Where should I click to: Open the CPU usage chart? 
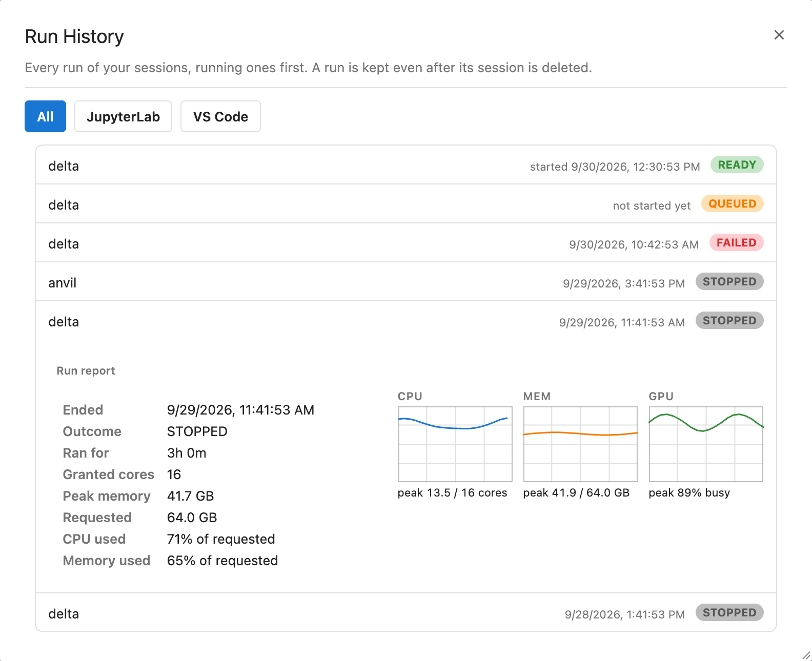coord(455,444)
